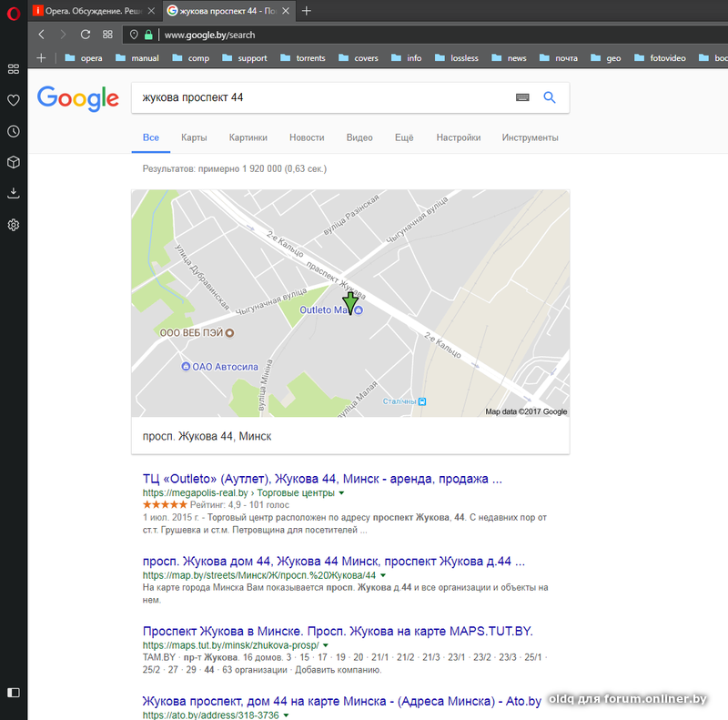Click the Opera logo menu button
728x720 pixels.
click(x=14, y=14)
